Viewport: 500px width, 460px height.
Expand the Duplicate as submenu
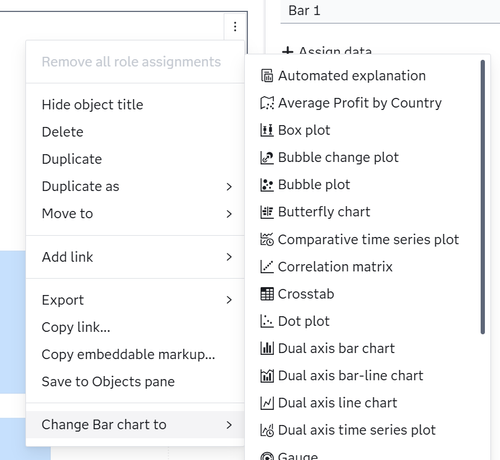(x=135, y=186)
